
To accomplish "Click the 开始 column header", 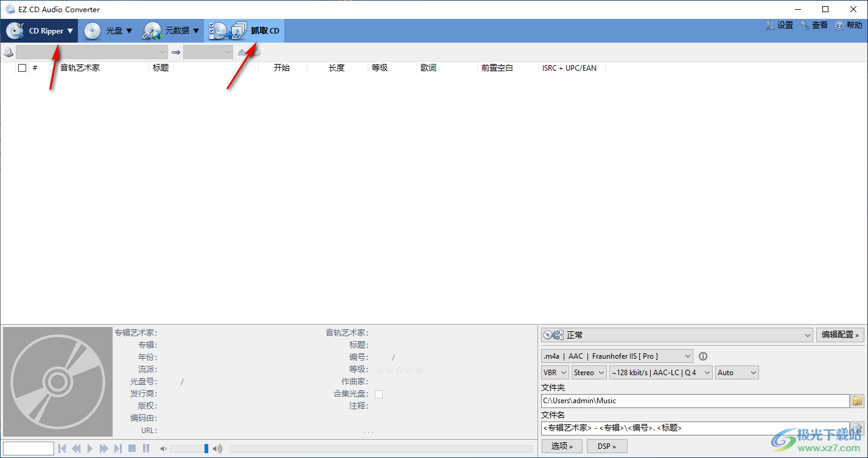I will point(282,68).
